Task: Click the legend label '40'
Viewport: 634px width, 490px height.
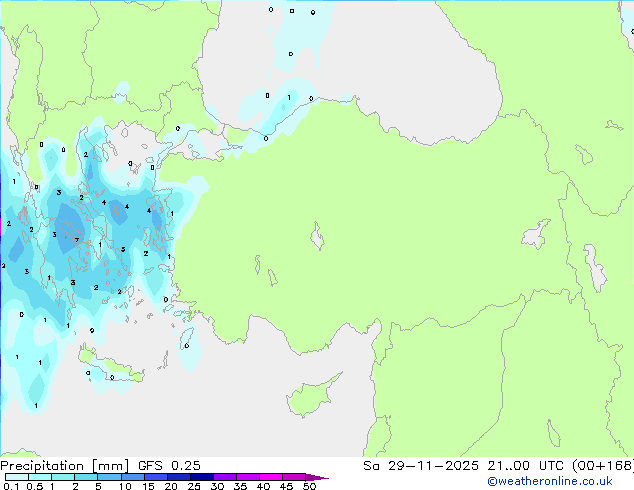Action: [263, 486]
